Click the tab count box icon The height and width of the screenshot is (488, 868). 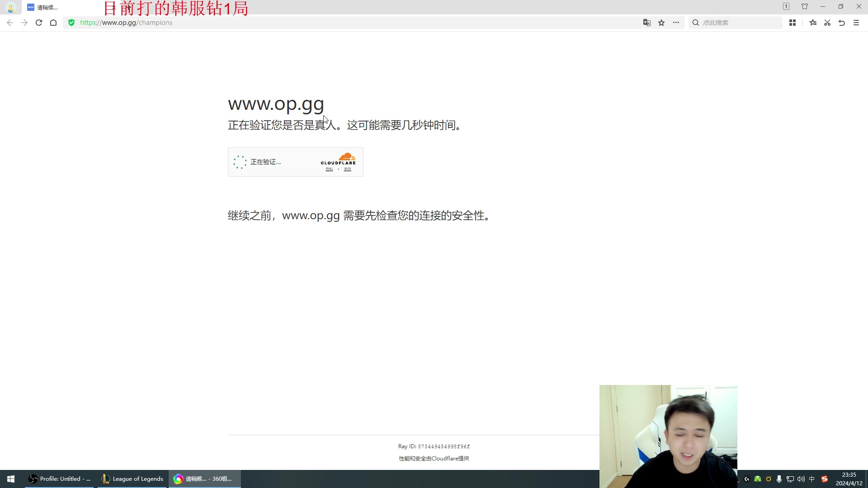[x=786, y=6]
